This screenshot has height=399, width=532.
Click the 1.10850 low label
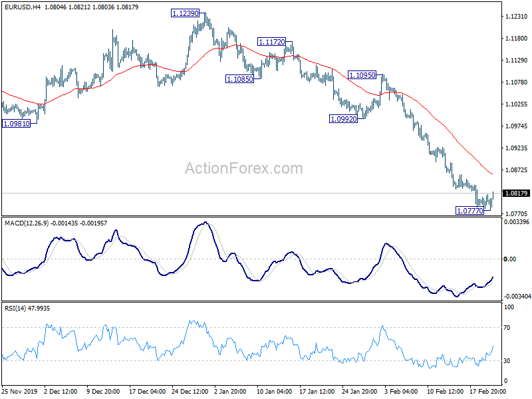click(x=239, y=79)
